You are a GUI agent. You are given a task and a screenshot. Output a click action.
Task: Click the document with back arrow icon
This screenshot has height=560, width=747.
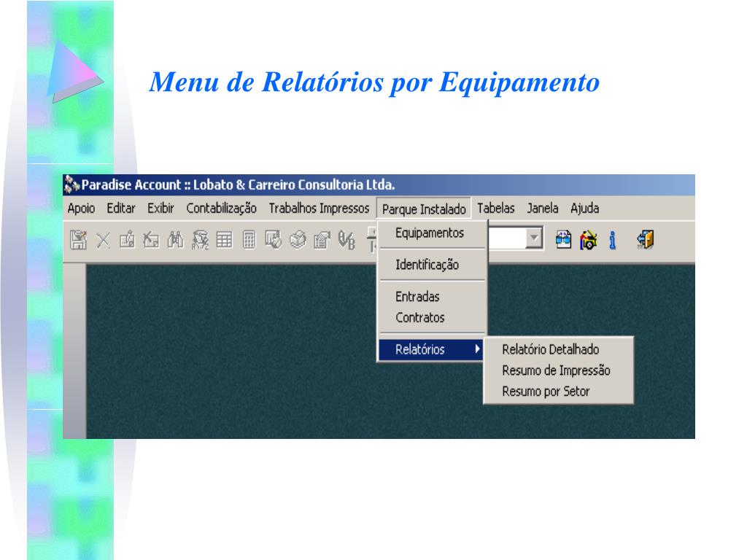click(x=152, y=240)
